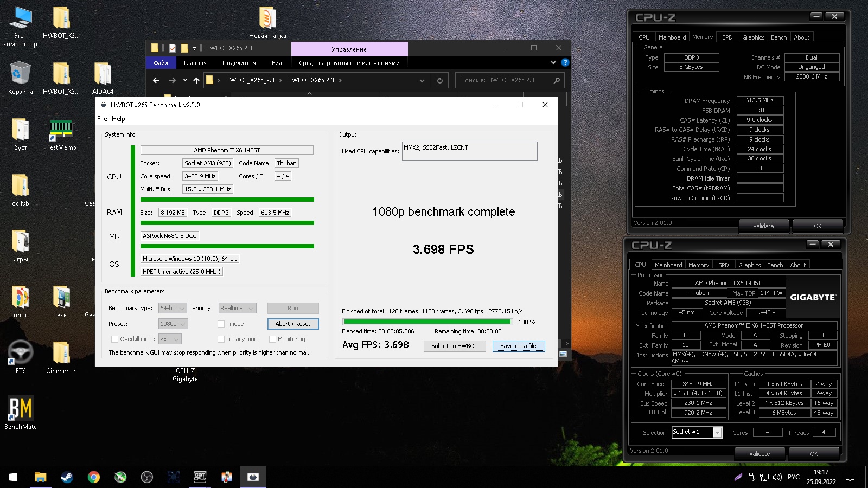Open the recent locations dropdown in Explorer
The width and height of the screenshot is (868, 488).
point(185,80)
